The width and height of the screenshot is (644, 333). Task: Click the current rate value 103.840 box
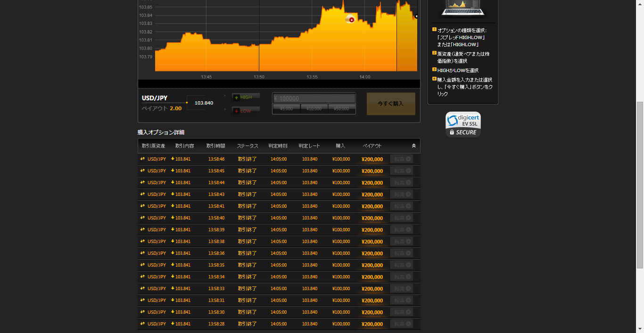tap(204, 103)
